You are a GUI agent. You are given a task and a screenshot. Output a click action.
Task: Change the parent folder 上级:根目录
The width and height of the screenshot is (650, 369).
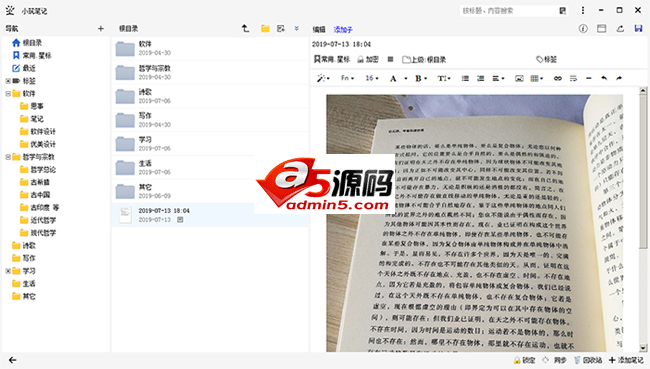tap(424, 60)
